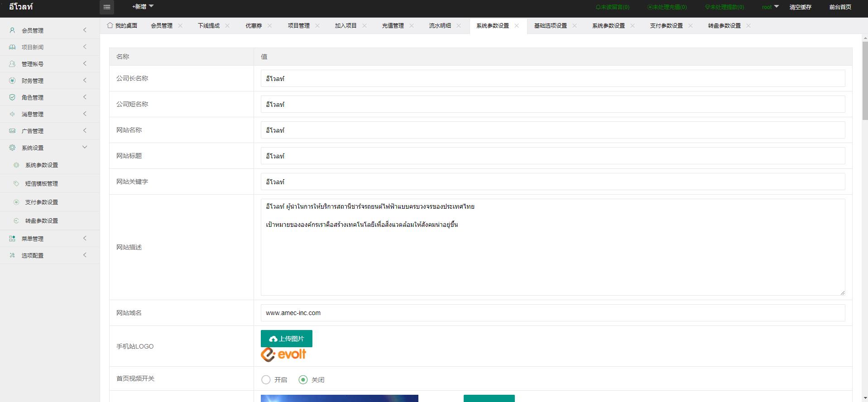Screen dimensions: 868x402
Task: Click the 我的桌面 home icon tab
Action: [x=110, y=25]
